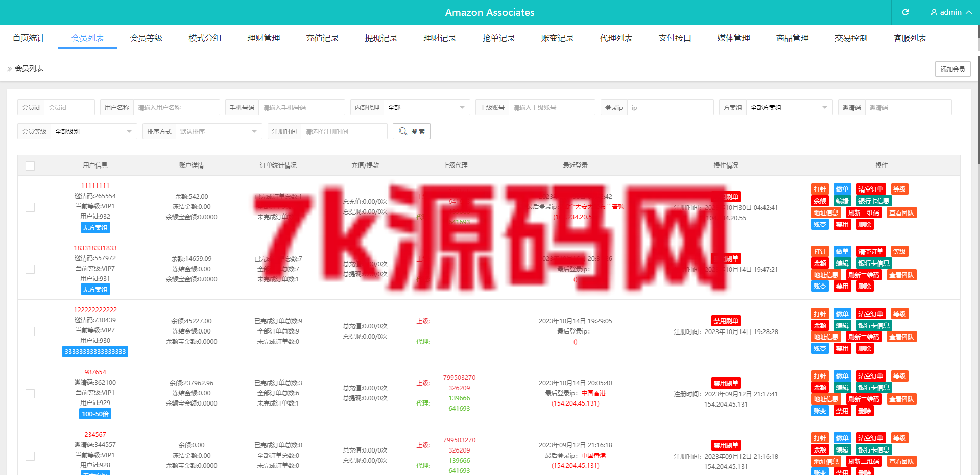Click 银行卡信息 for user 234567
The height and width of the screenshot is (475, 980).
tap(874, 450)
